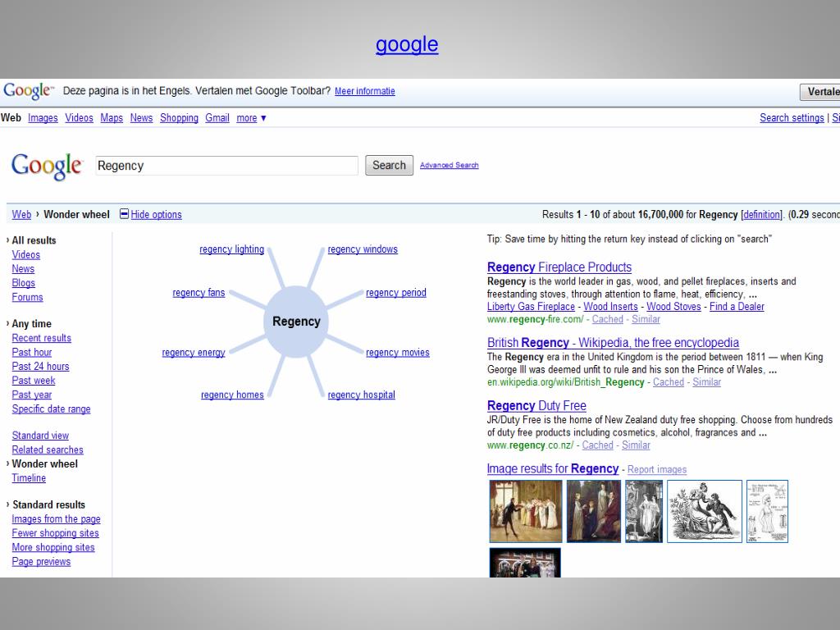Enable 'Page previews' option

pyautogui.click(x=41, y=561)
